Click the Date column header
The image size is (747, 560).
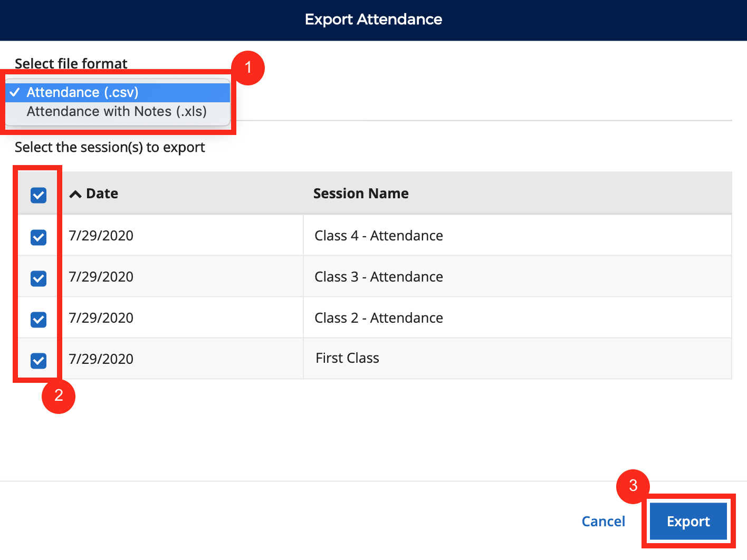click(102, 193)
